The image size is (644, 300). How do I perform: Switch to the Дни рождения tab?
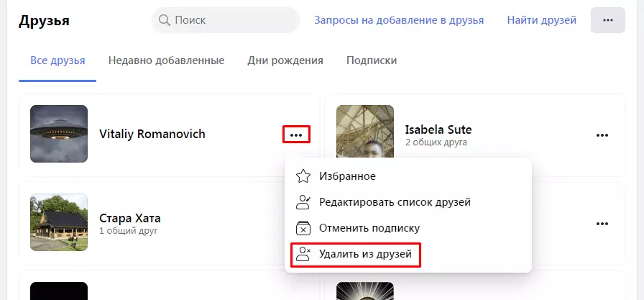click(285, 61)
